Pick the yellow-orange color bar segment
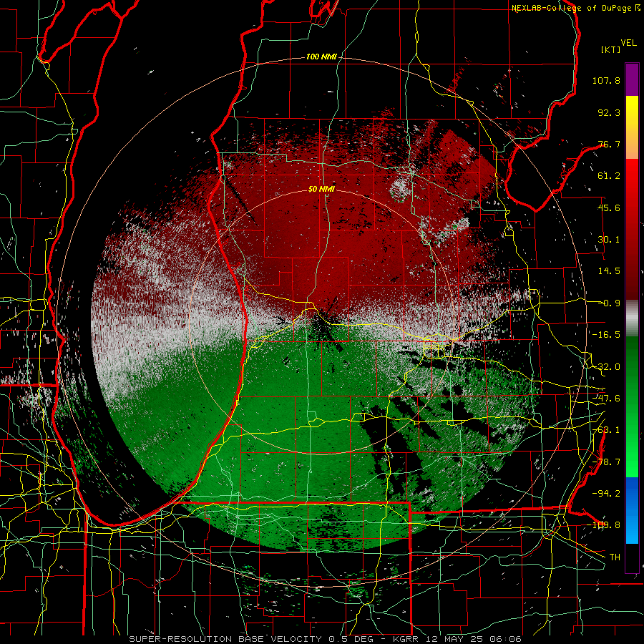Viewport: 644px width, 644px height. click(632, 127)
